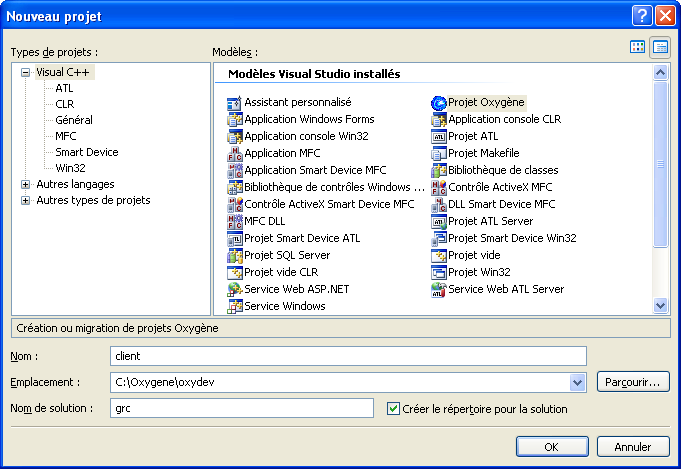
Task: Pick the Contrôle ActiveX MFC icon
Action: pyautogui.click(x=438, y=187)
